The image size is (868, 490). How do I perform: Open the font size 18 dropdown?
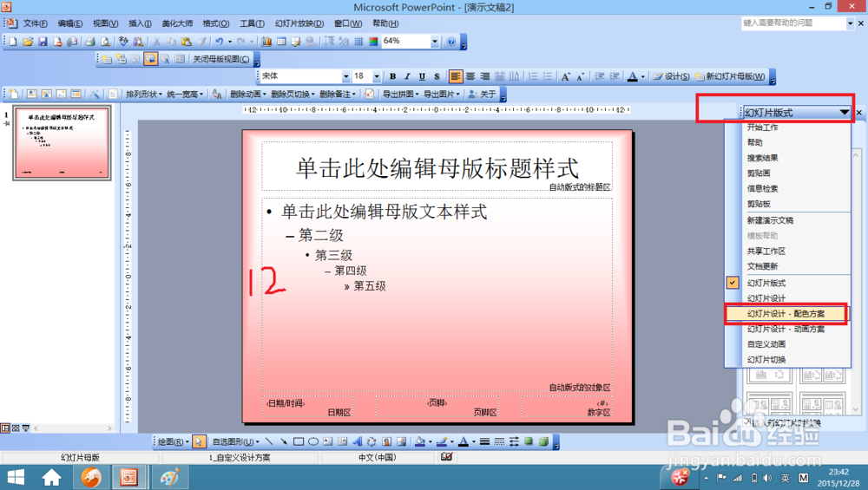click(x=377, y=76)
